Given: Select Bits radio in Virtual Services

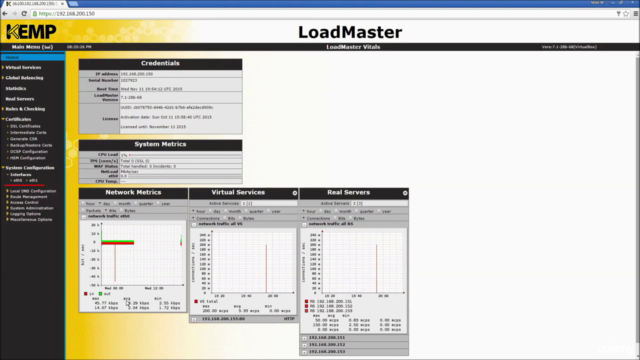Looking at the screenshot, I should click(224, 218).
